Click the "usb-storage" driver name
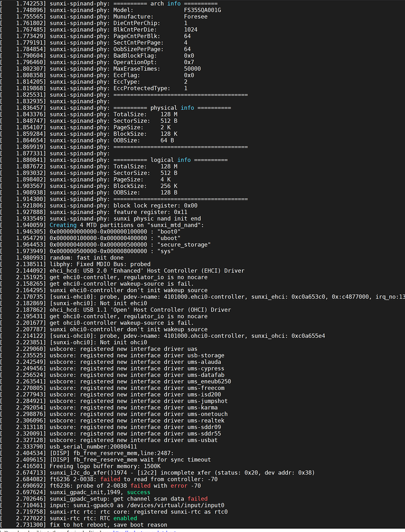This screenshot has height=532, width=405. [x=206, y=355]
